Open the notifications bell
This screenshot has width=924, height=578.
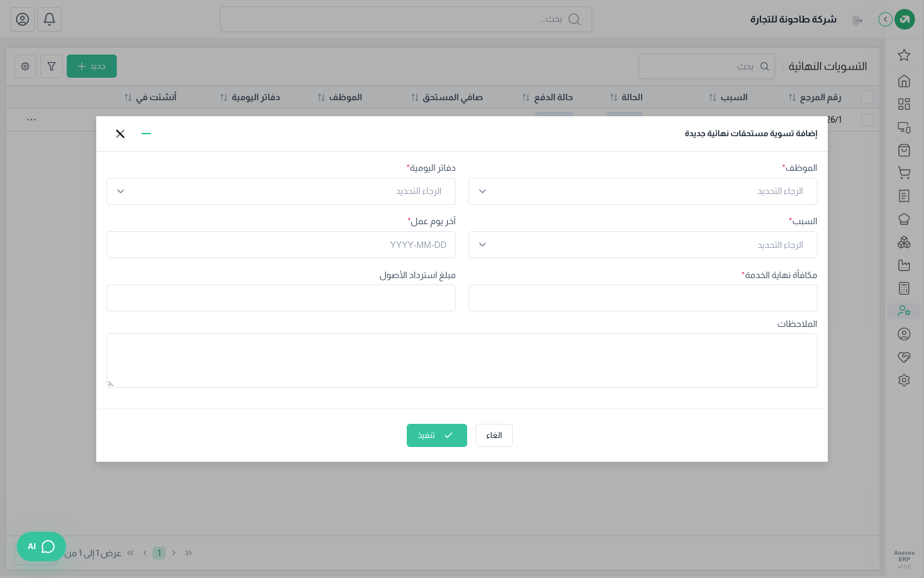point(49,19)
